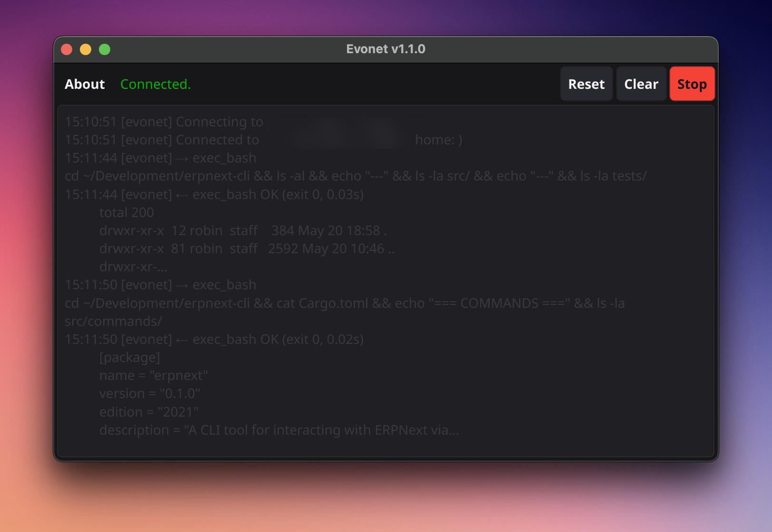Close the Evonet window
The width and height of the screenshot is (772, 532).
[67, 49]
